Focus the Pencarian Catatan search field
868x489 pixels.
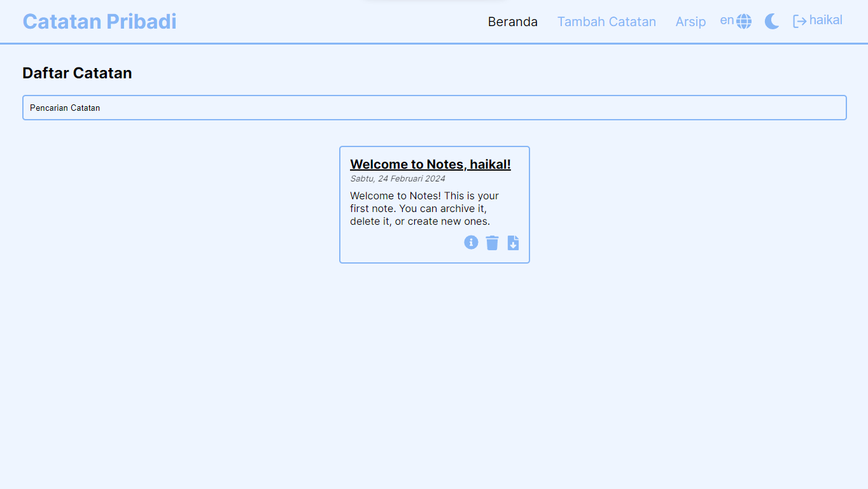tap(434, 108)
